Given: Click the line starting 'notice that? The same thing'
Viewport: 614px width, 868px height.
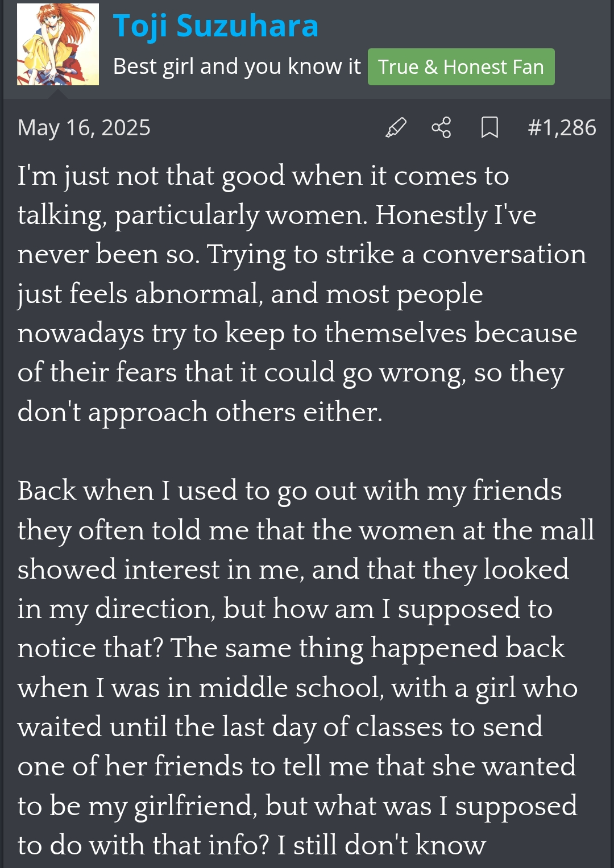Looking at the screenshot, I should tap(291, 648).
